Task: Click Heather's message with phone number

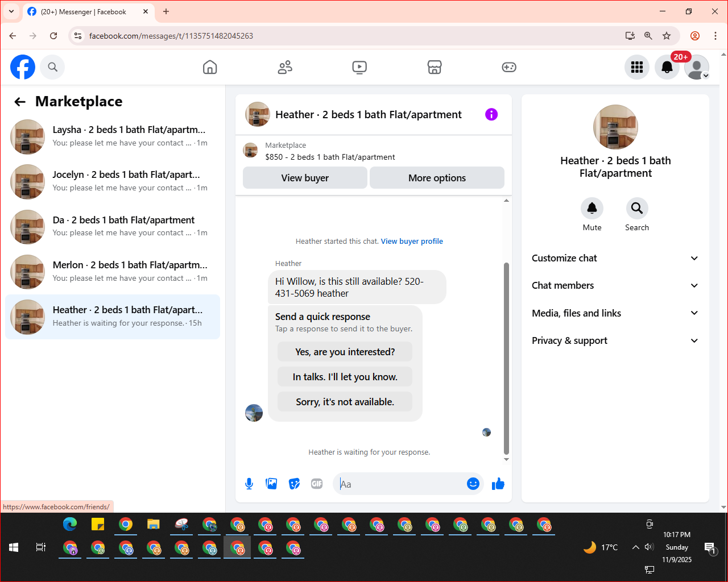Action: 357,288
